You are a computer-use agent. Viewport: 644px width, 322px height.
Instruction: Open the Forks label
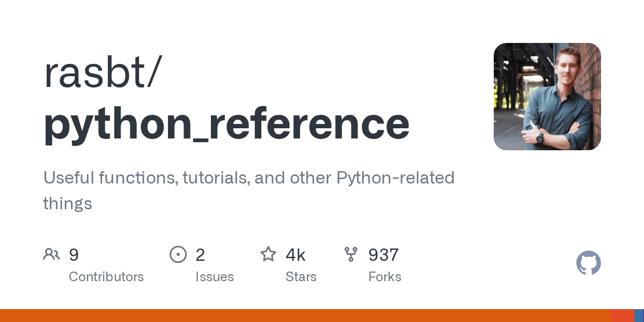[x=385, y=277]
